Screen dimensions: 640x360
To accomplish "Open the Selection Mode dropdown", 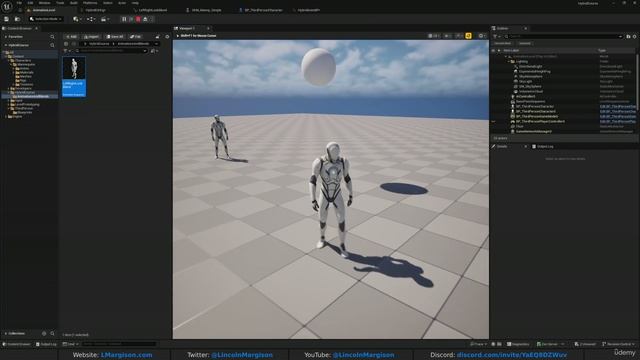I will click(x=46, y=19).
